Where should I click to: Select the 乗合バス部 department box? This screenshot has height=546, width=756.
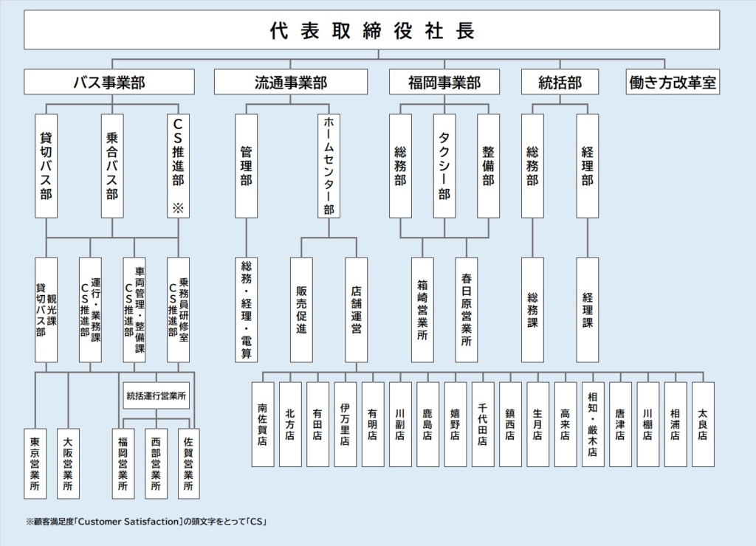[112, 166]
